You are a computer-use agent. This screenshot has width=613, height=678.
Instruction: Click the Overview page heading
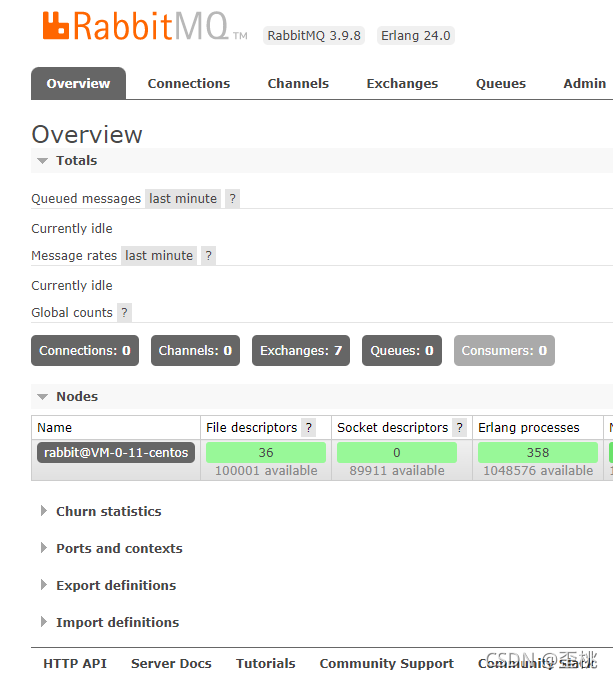pyautogui.click(x=87, y=134)
